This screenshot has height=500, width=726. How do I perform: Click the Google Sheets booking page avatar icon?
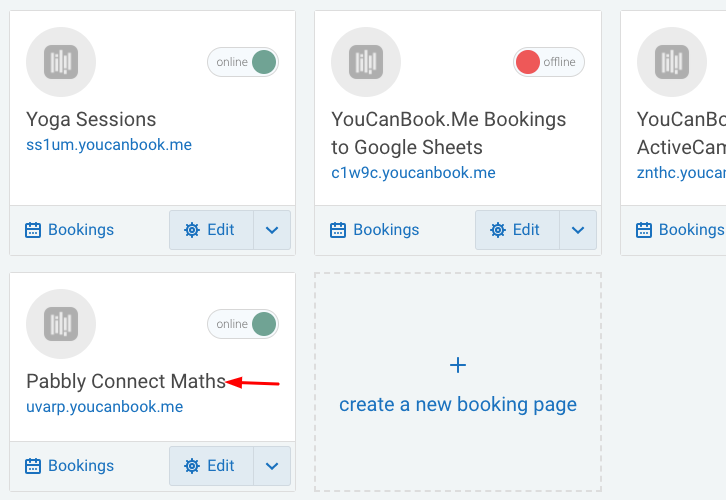click(366, 62)
